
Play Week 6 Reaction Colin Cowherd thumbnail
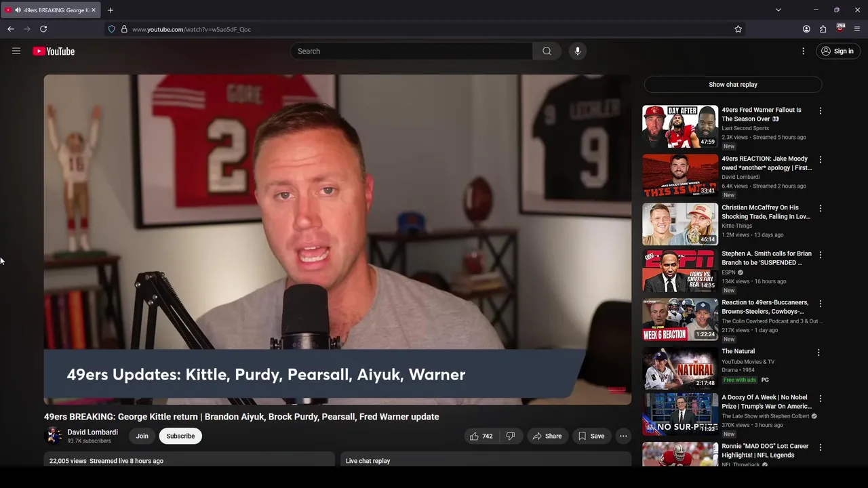tap(680, 319)
